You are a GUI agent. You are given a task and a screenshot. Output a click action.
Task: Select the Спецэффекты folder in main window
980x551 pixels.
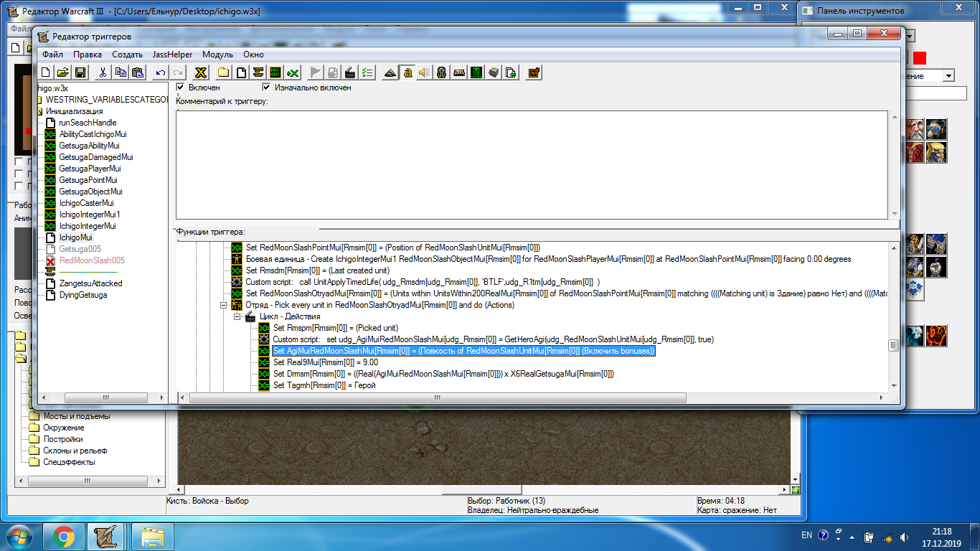[69, 462]
